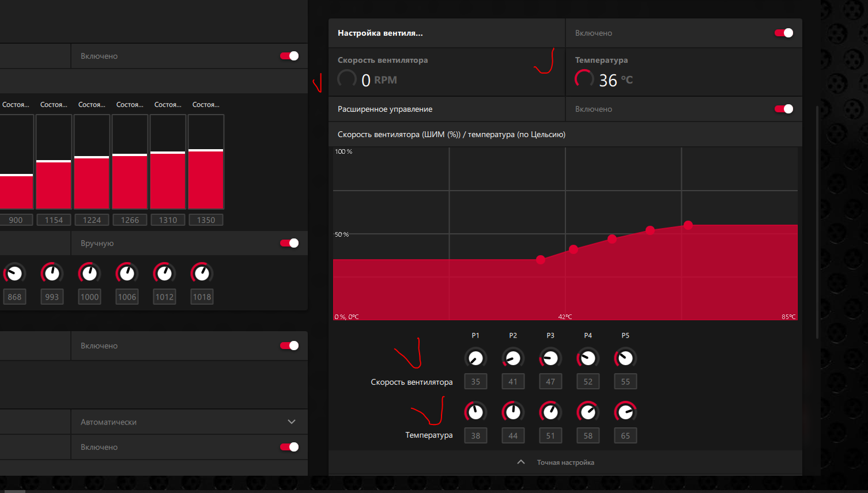Click the P1 fan speed value 35
The image size is (868, 493).
[475, 381]
